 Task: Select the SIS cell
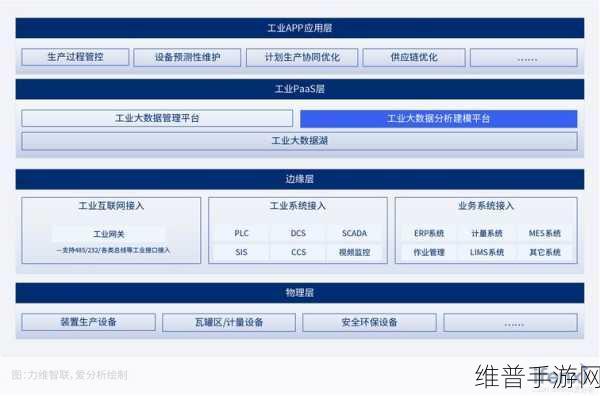coord(241,253)
